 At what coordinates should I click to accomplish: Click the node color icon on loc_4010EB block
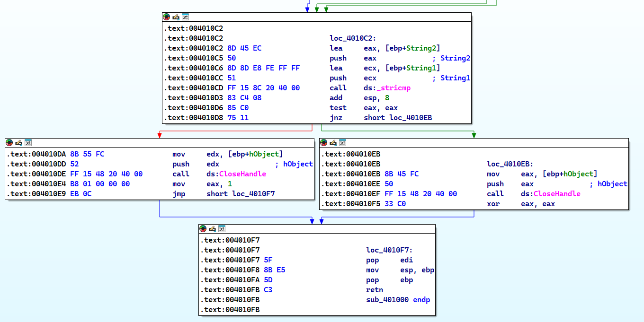[x=323, y=142]
